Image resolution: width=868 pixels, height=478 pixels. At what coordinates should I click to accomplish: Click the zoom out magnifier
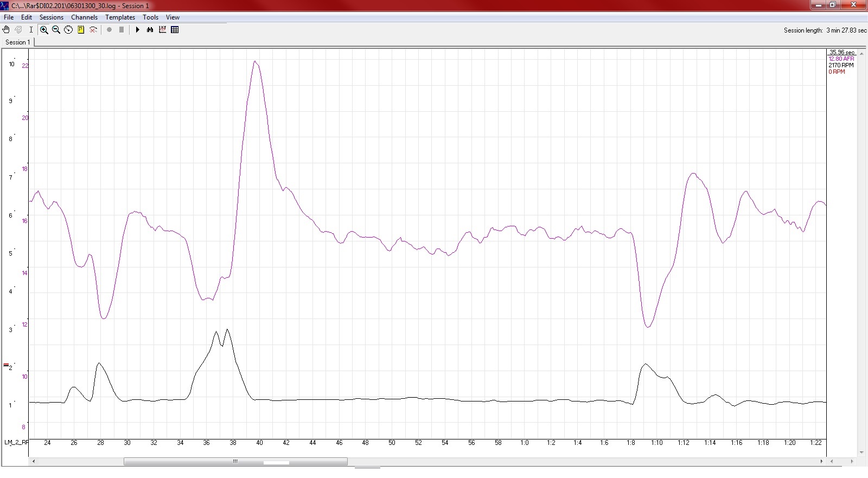56,30
